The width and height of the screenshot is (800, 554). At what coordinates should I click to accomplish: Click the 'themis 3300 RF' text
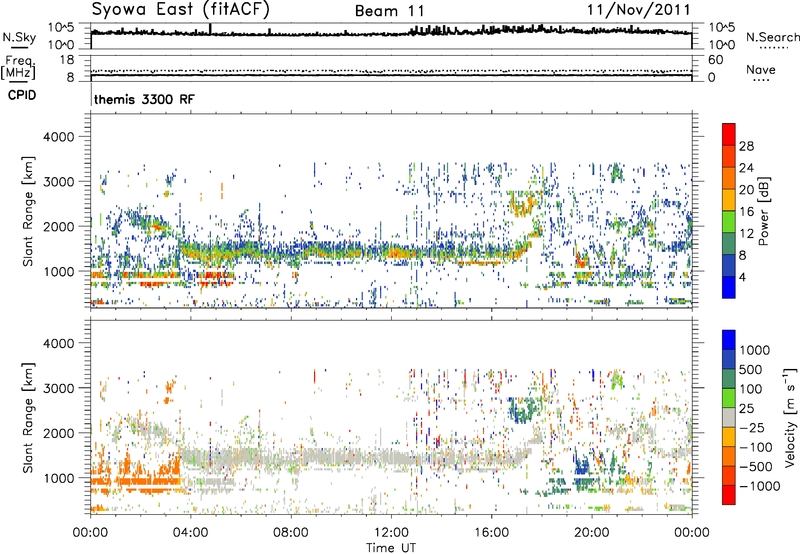(x=144, y=99)
